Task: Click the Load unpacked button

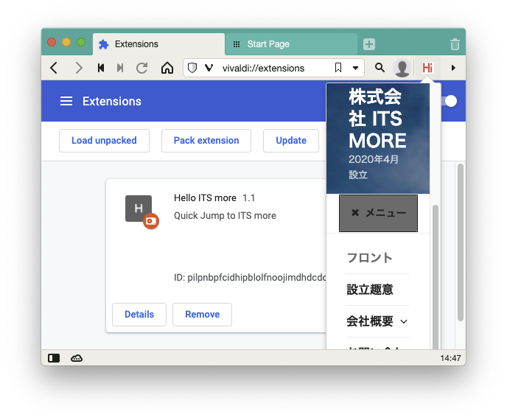Action: [x=104, y=141]
